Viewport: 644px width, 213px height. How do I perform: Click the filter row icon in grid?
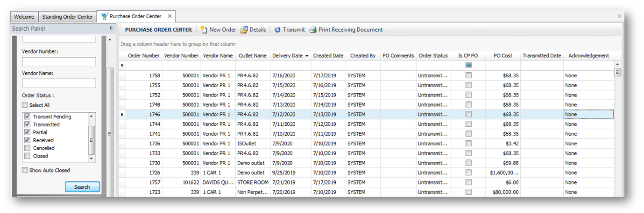coord(122,66)
